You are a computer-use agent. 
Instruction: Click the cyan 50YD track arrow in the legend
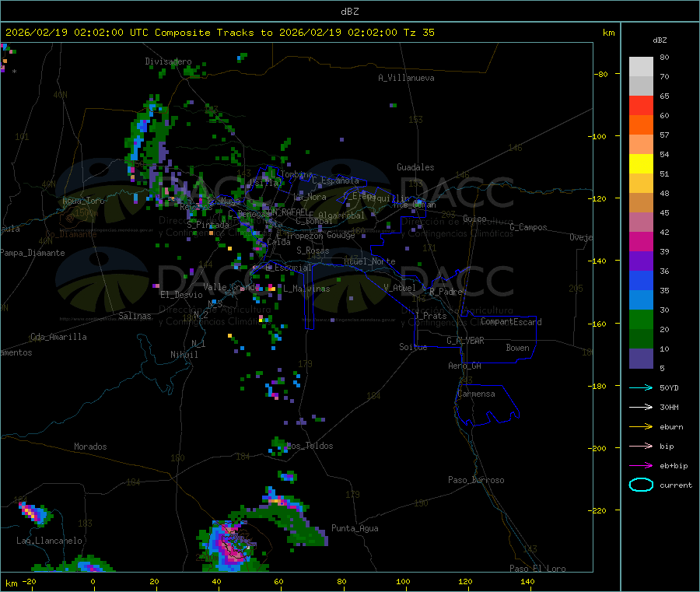(641, 387)
